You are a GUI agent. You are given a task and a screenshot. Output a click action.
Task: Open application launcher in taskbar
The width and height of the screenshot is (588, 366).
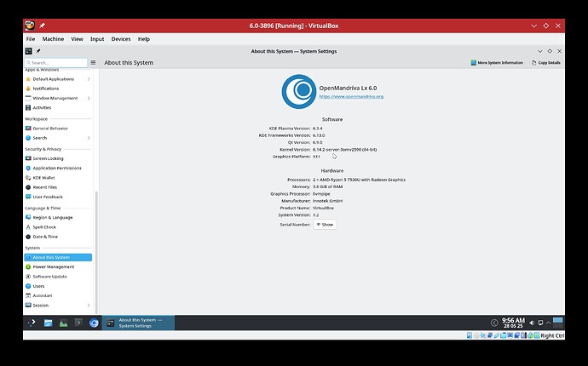point(32,323)
